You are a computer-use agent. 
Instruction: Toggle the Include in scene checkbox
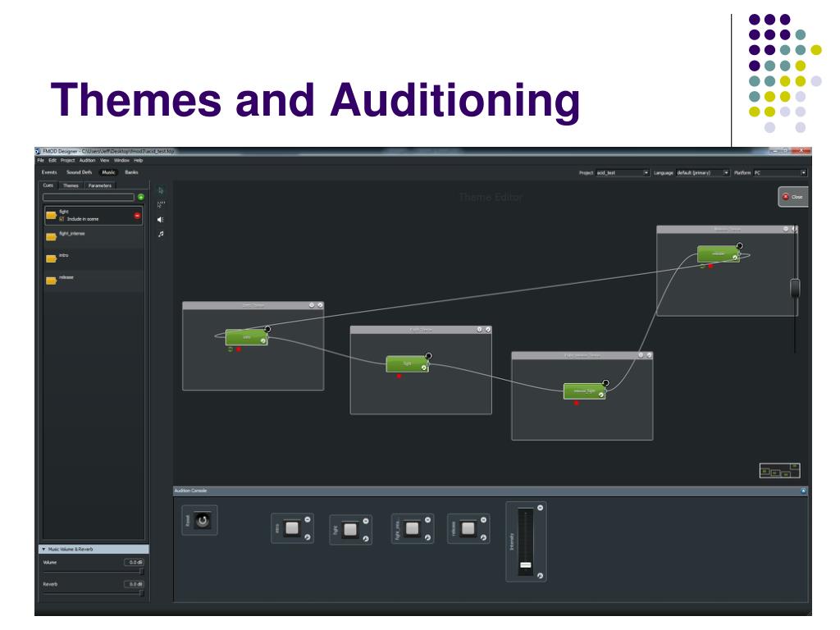[x=62, y=219]
